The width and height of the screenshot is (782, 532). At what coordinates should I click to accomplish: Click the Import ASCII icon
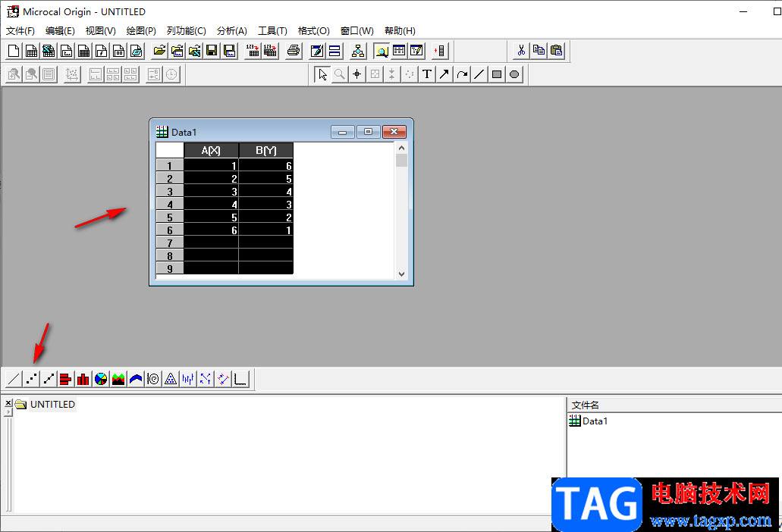pos(253,51)
